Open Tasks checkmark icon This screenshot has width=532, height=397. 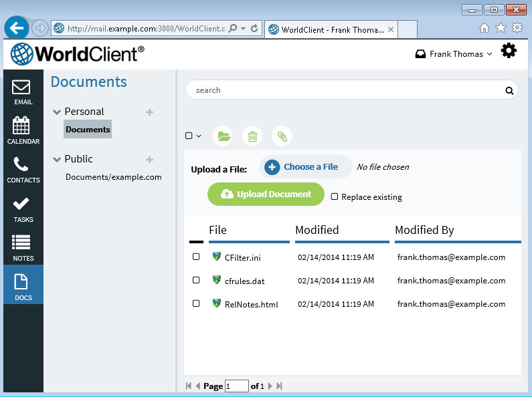(x=22, y=209)
